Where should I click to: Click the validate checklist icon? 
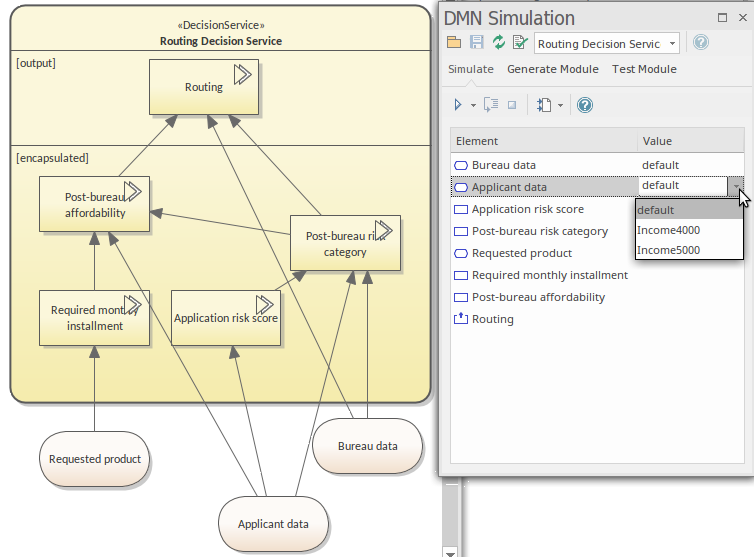(x=520, y=43)
